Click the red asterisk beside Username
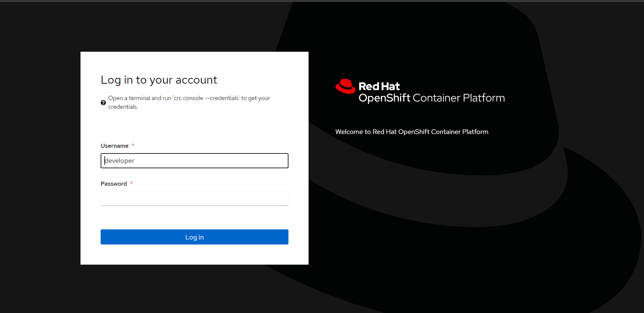The height and width of the screenshot is (313, 644). click(133, 145)
